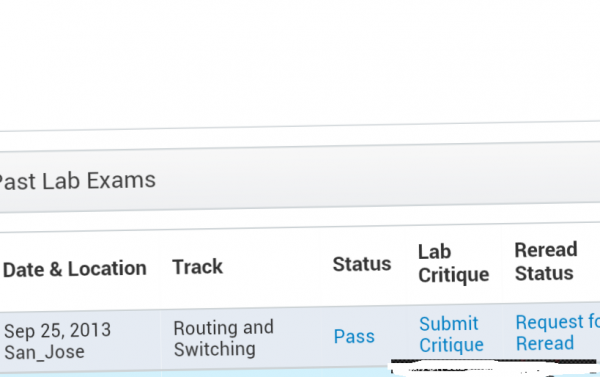Click the word Reread in Request for Reread
The height and width of the screenshot is (377, 600).
(545, 343)
